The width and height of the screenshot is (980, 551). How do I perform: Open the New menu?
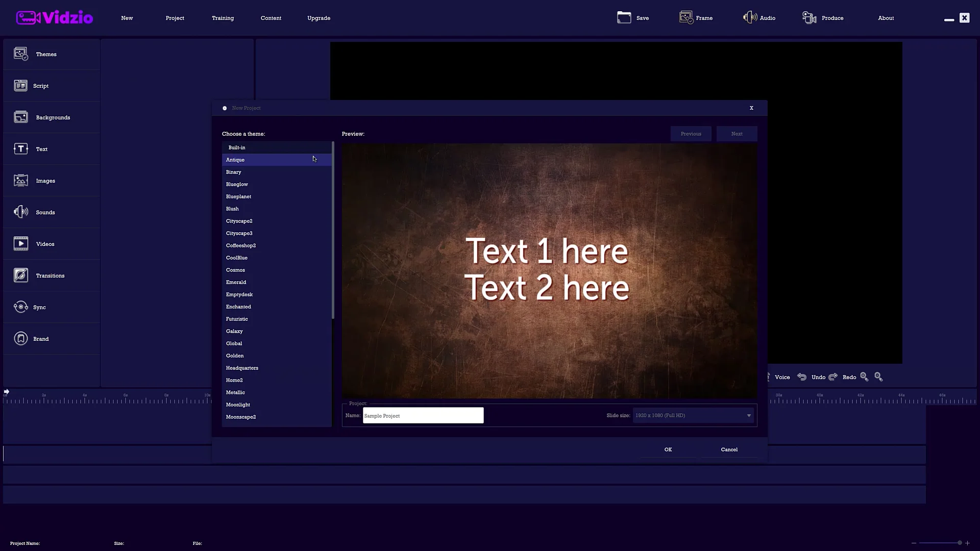127,18
